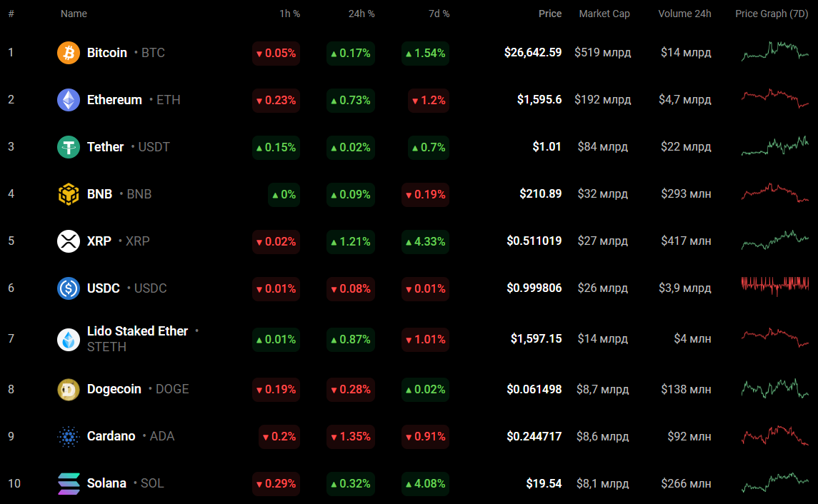
Task: Click the USDC logo icon
Action: click(69, 288)
